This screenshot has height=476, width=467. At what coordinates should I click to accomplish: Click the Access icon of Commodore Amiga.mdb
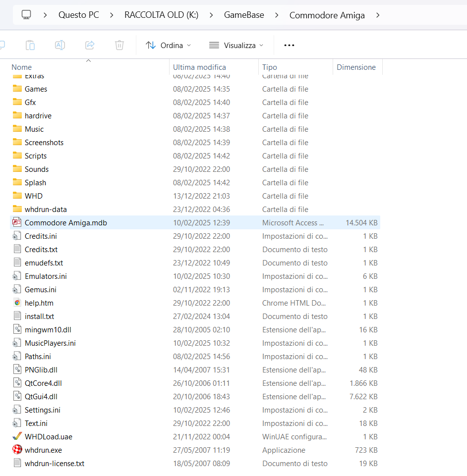(17, 222)
